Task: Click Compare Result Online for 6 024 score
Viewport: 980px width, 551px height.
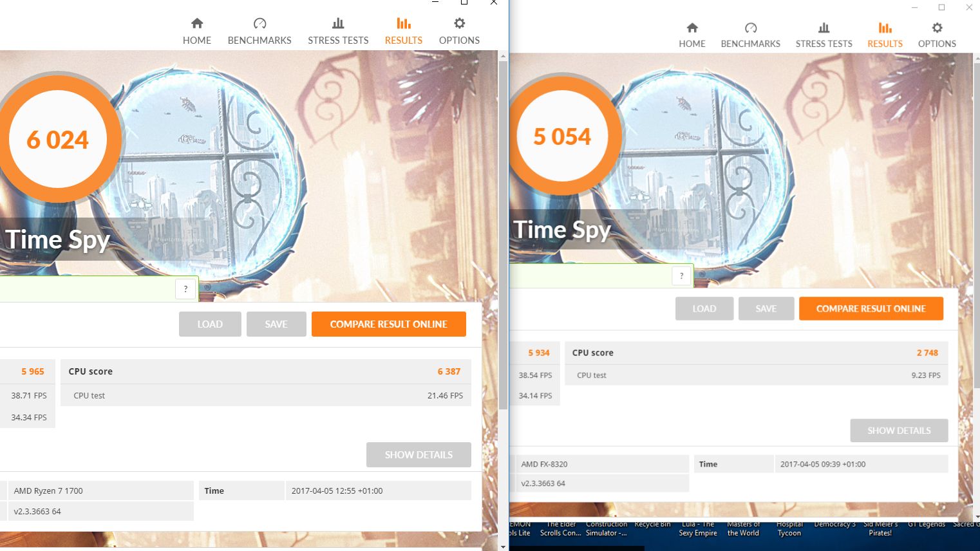Action: click(389, 324)
